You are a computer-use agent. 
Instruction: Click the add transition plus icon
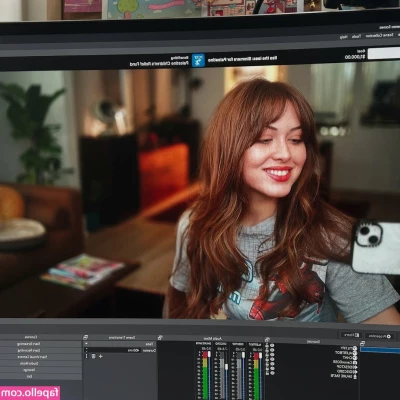pyautogui.click(x=101, y=356)
